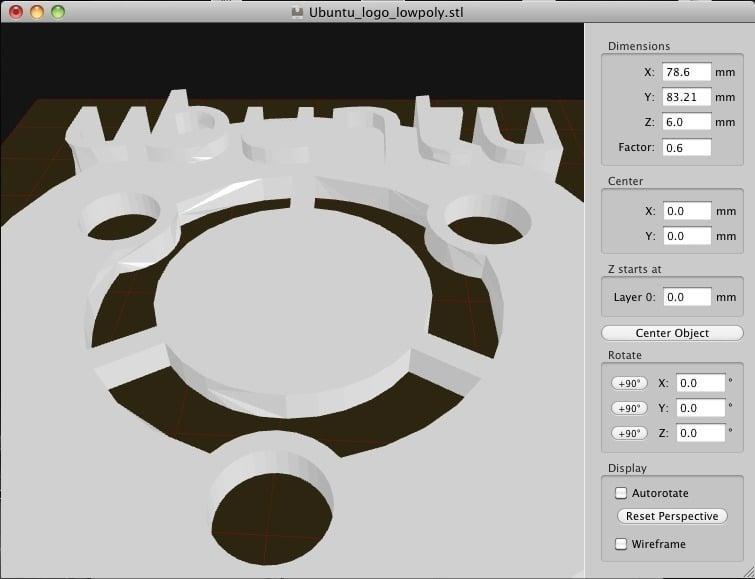
Task: Zoom the window with green button
Action: click(58, 12)
